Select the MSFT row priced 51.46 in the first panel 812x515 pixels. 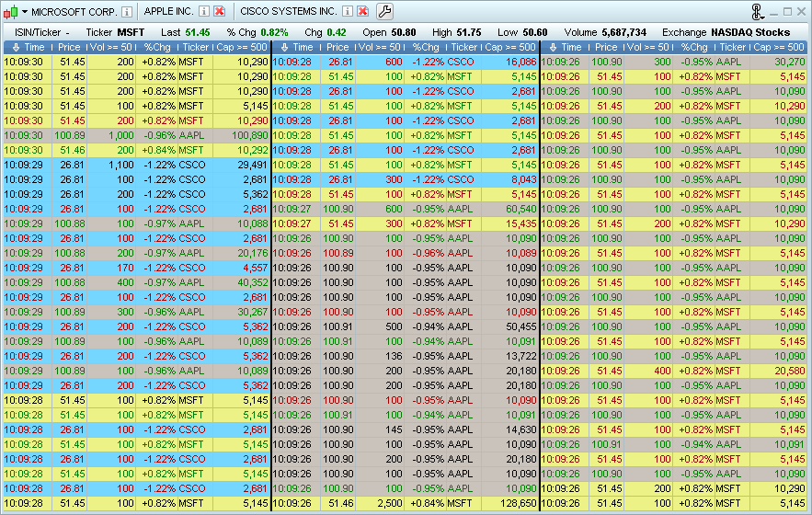click(x=136, y=150)
